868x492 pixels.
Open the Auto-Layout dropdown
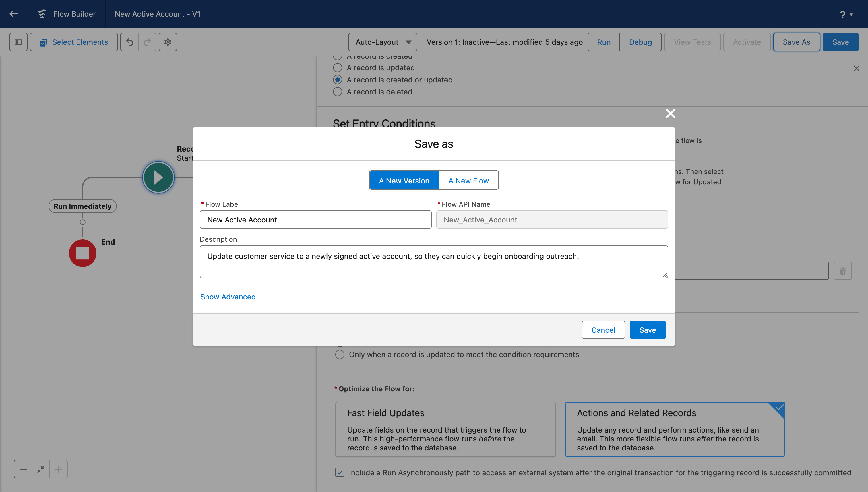(382, 42)
